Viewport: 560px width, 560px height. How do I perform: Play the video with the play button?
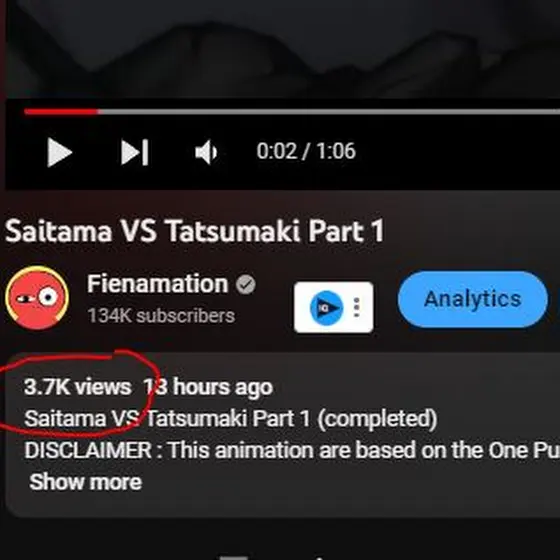[x=60, y=152]
